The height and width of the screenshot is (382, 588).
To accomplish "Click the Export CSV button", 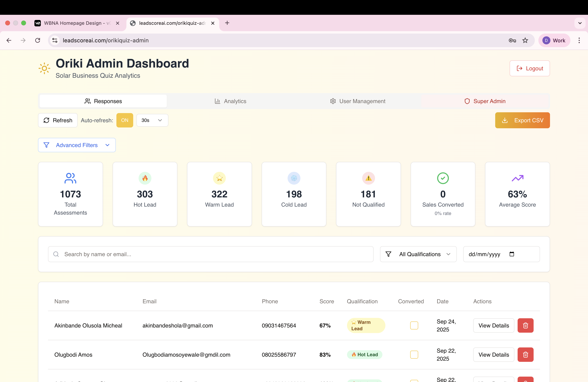I will (x=522, y=120).
